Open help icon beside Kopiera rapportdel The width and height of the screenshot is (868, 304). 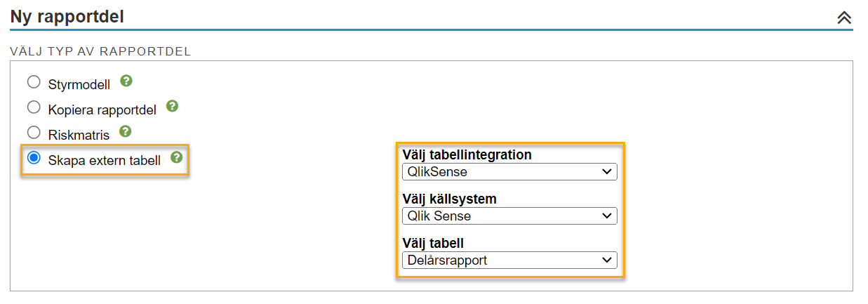click(x=172, y=107)
